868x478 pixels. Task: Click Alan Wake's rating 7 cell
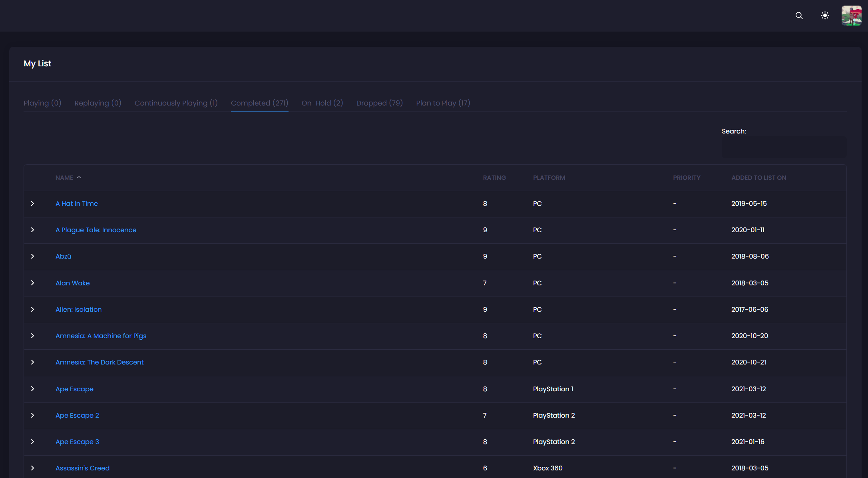(x=485, y=283)
